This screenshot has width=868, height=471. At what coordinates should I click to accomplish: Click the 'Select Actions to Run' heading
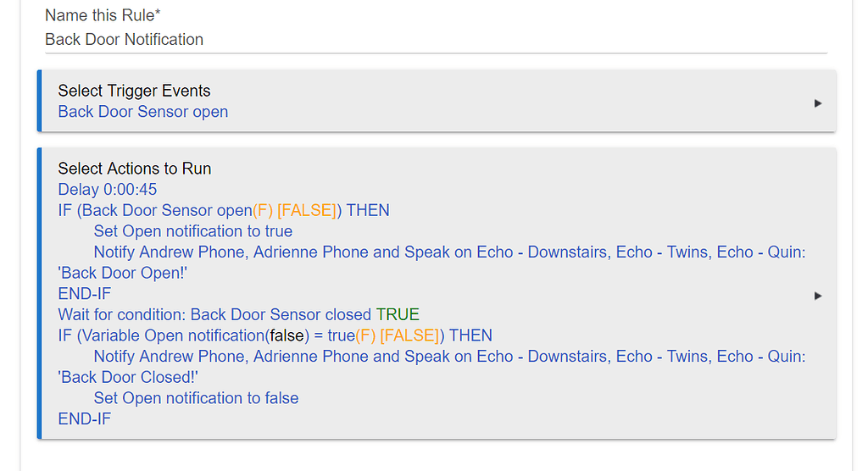point(134,169)
